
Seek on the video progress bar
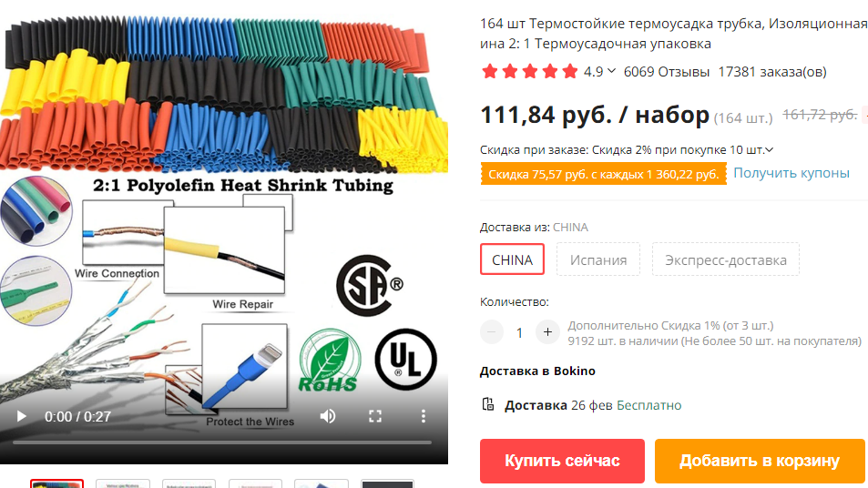coord(222,442)
